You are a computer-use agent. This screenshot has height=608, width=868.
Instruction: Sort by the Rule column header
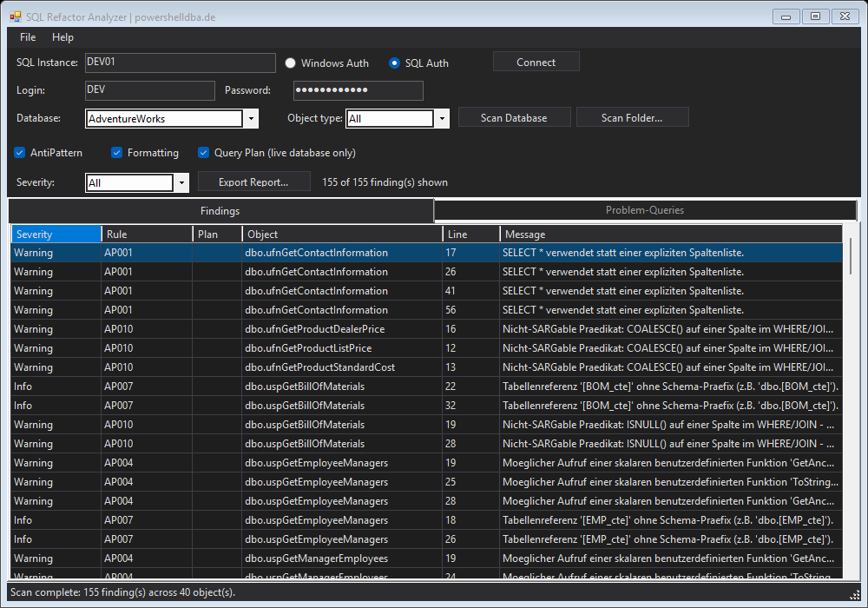147,235
